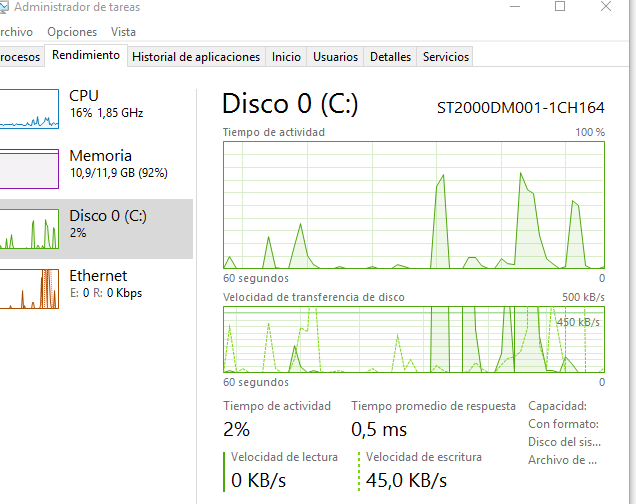Screen dimensions: 636x504
Task: Open the Opciones menu
Action: click(x=72, y=32)
